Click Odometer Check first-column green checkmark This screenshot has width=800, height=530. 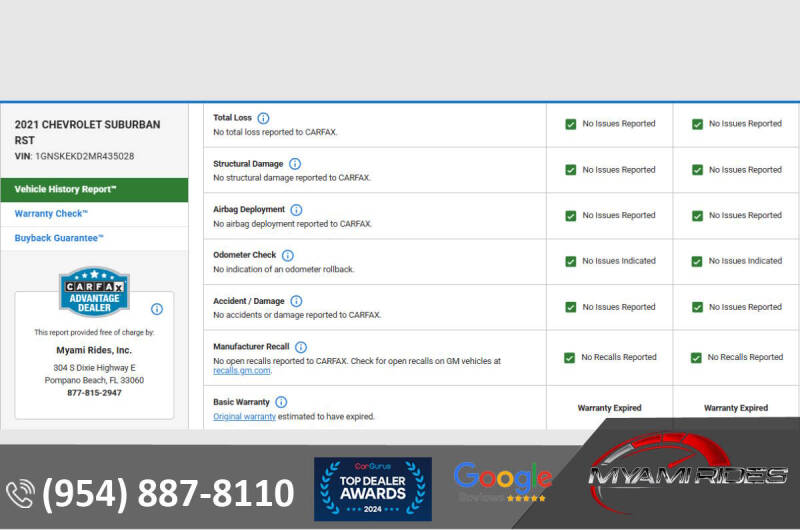(570, 261)
